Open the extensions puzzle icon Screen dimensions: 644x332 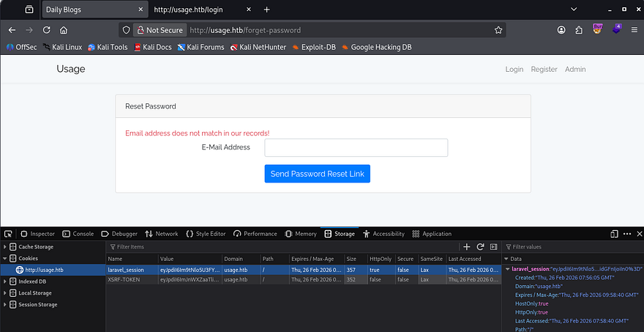(578, 30)
